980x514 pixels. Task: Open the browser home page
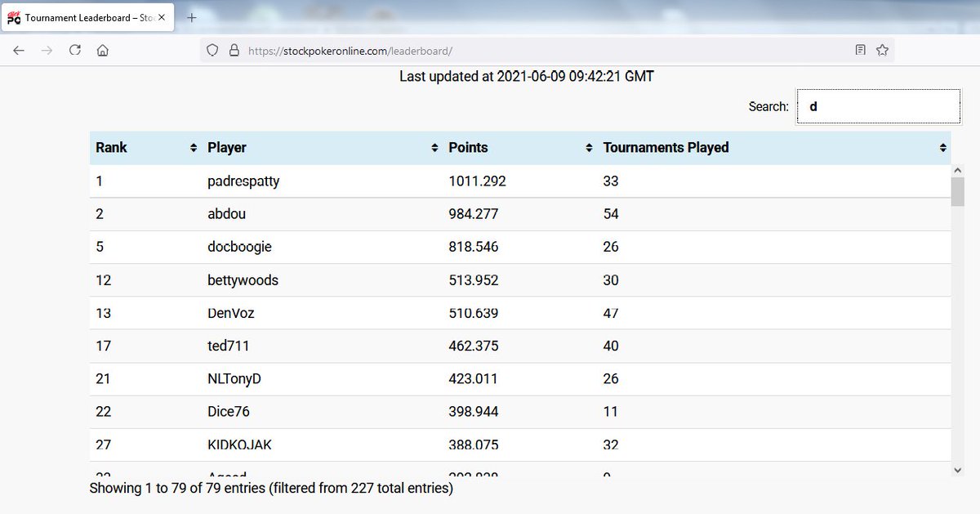coord(102,51)
